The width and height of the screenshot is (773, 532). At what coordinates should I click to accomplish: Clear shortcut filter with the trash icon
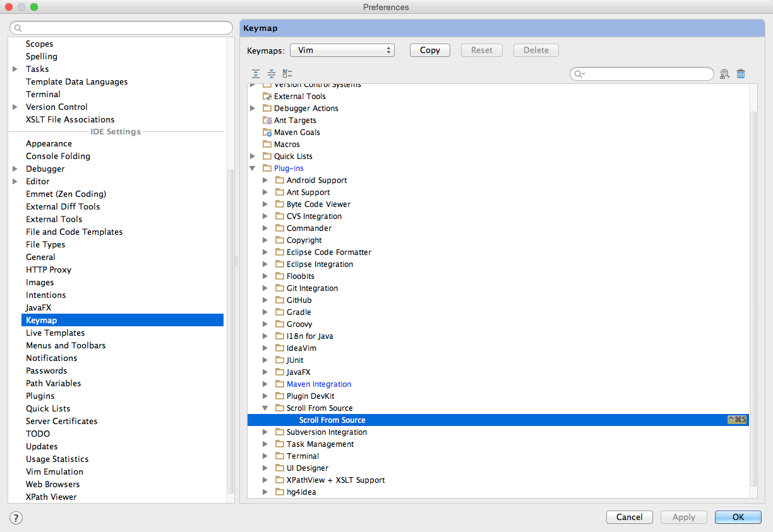[x=741, y=74]
